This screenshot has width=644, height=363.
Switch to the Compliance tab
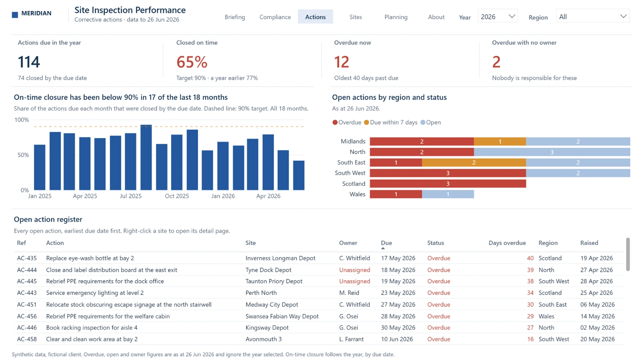[275, 17]
